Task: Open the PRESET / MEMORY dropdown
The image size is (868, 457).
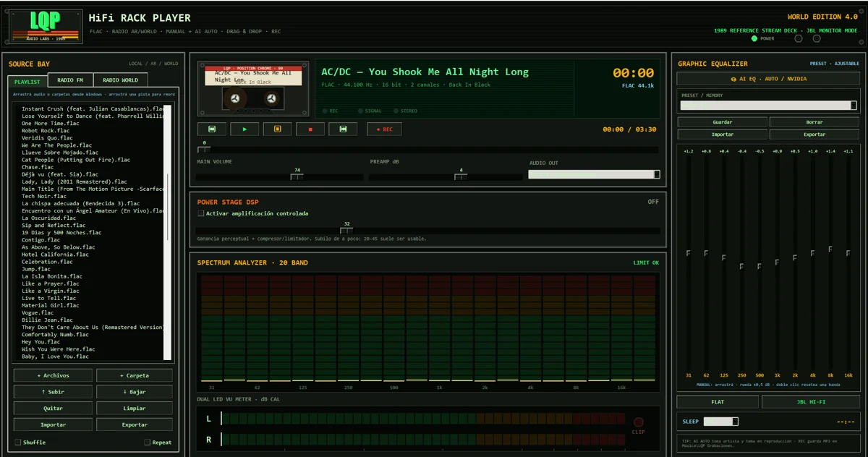Action: pos(768,106)
